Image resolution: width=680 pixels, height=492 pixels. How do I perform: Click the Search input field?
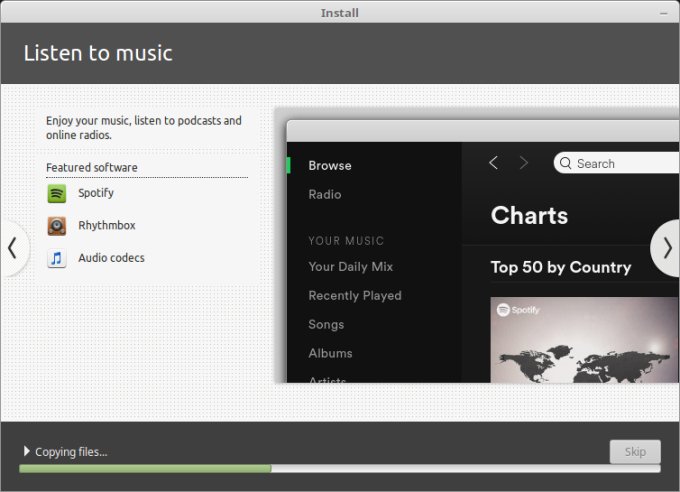tap(616, 163)
